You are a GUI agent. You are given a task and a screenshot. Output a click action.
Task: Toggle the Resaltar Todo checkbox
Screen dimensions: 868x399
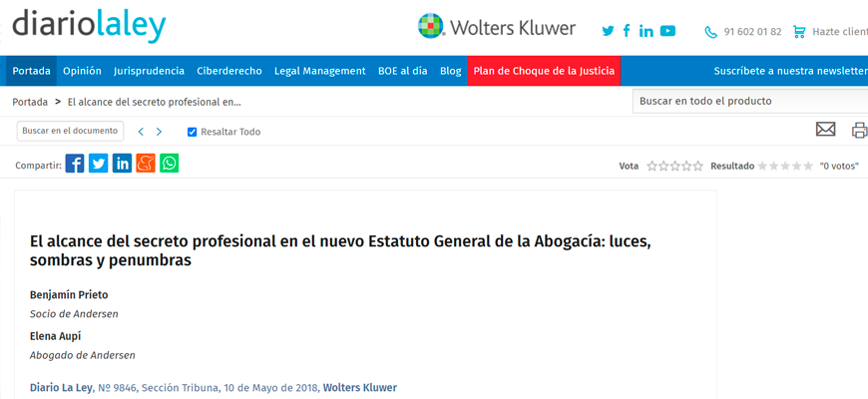pyautogui.click(x=193, y=132)
